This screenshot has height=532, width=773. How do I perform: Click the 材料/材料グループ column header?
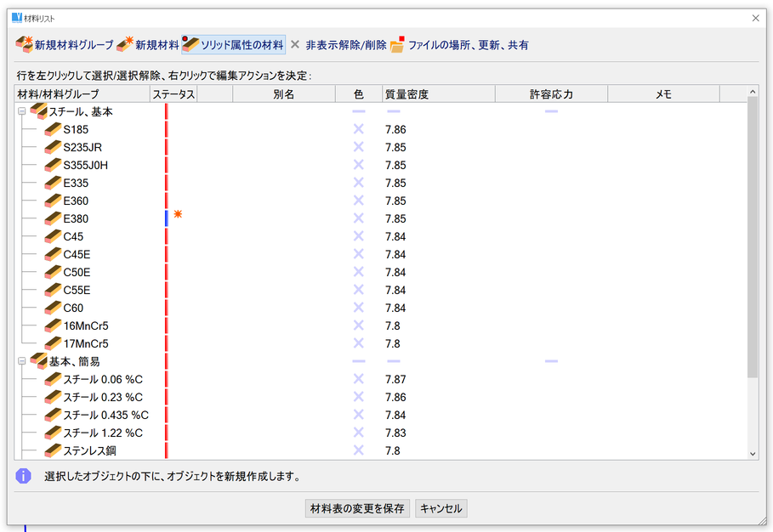click(58, 94)
